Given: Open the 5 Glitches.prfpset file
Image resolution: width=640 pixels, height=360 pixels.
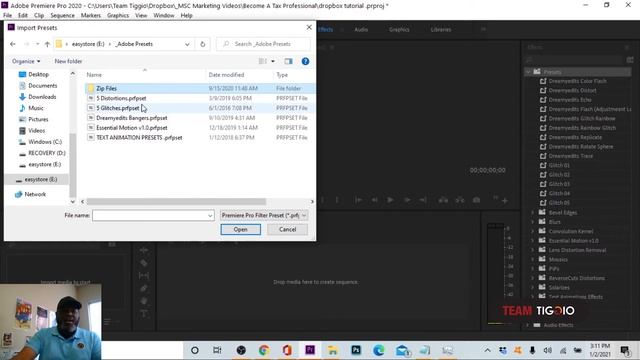Looking at the screenshot, I should coord(118,108).
